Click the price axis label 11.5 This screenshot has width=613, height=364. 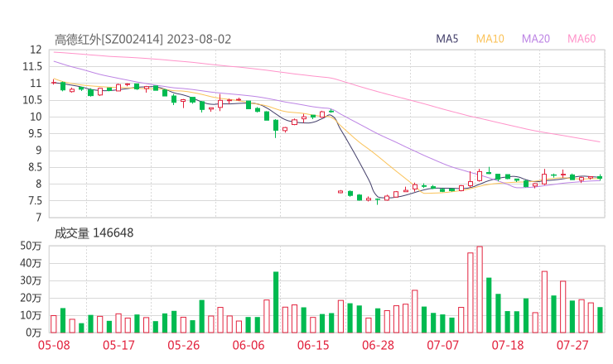[x=32, y=66]
